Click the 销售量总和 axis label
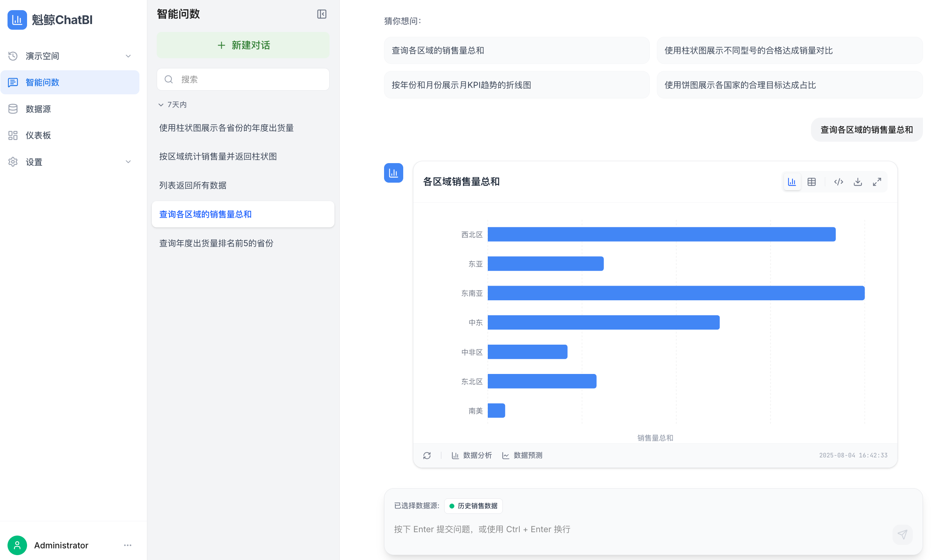 coord(655,438)
